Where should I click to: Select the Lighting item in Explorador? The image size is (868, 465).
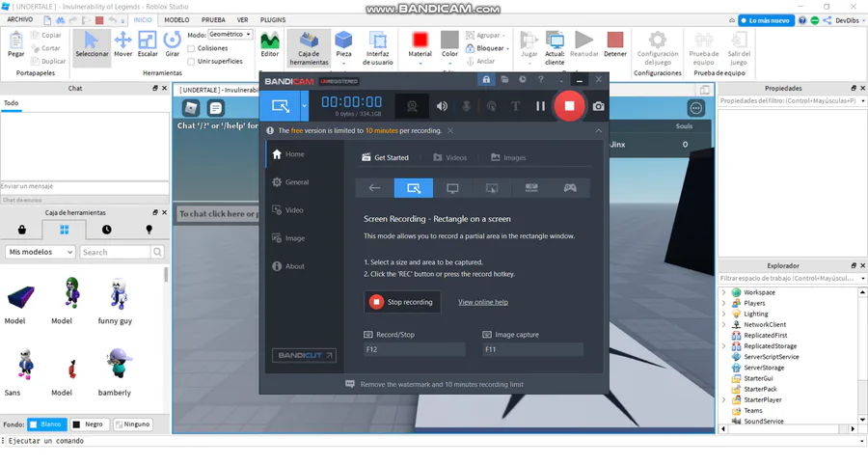point(755,314)
